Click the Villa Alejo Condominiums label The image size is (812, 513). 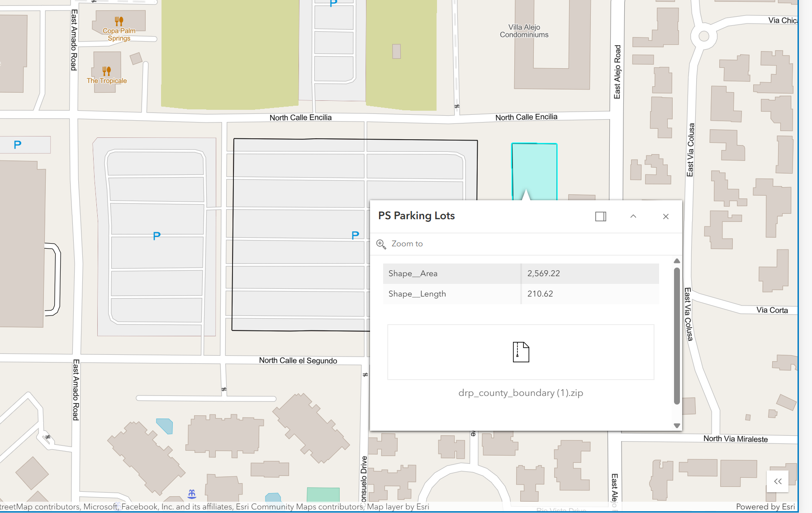[x=524, y=31]
